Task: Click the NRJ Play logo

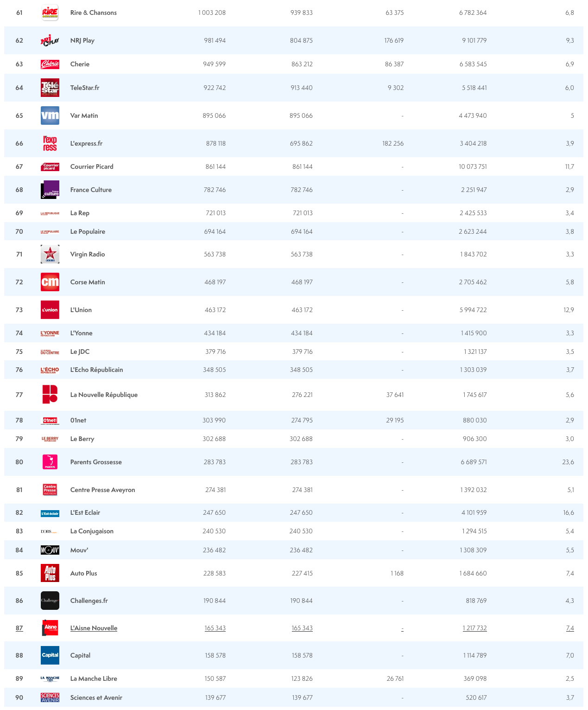Action: coord(50,41)
